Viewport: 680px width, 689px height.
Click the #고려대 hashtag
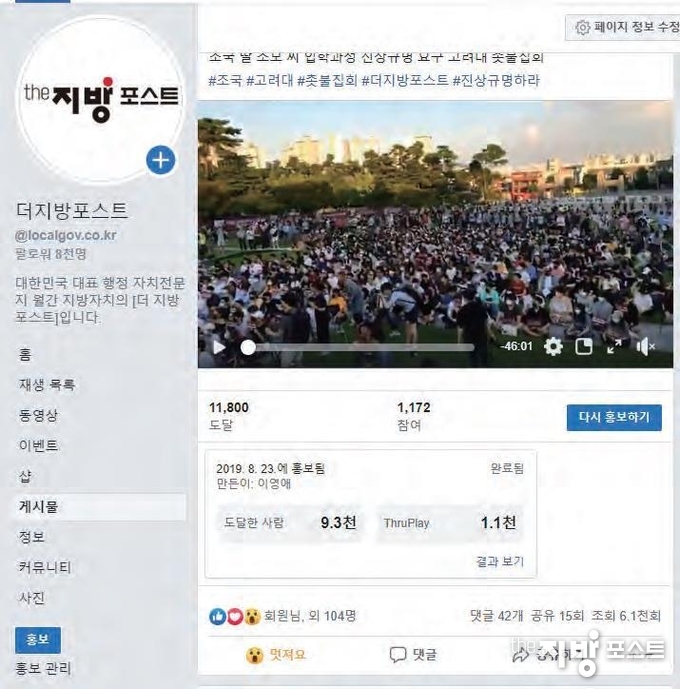269,80
